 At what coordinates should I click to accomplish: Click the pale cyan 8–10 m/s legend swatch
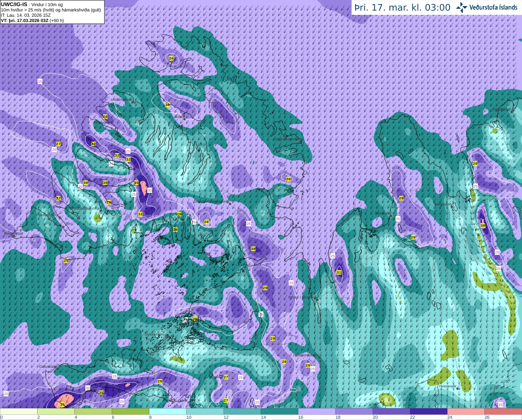click(168, 411)
